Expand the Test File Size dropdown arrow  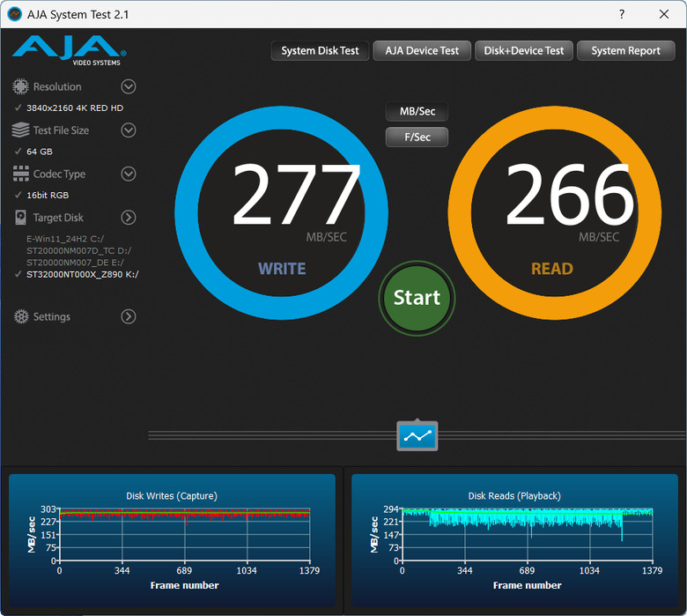129,130
